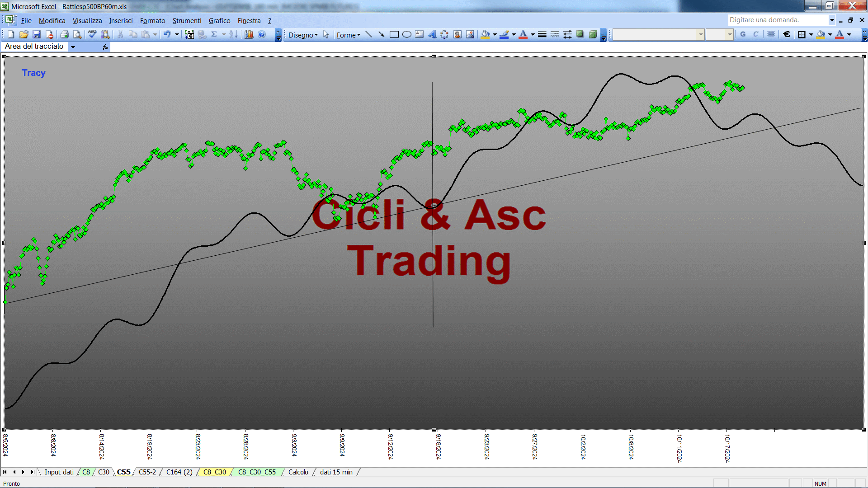This screenshot has height=488, width=868.
Task: Click the Tracy chart title text
Action: (34, 73)
